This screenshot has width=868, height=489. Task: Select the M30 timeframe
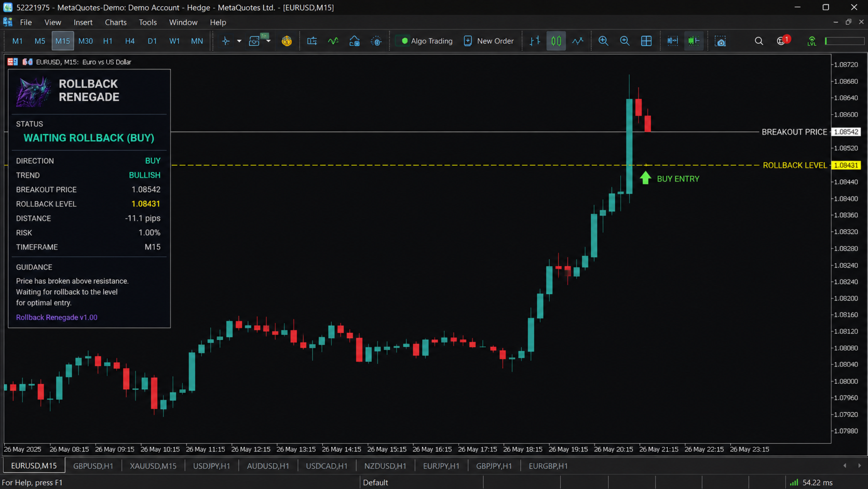click(86, 41)
